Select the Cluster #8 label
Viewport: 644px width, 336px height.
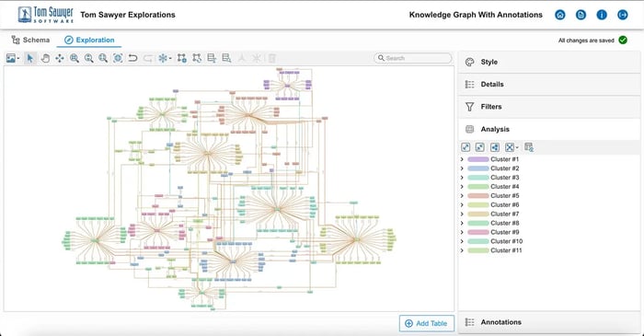pyautogui.click(x=505, y=223)
